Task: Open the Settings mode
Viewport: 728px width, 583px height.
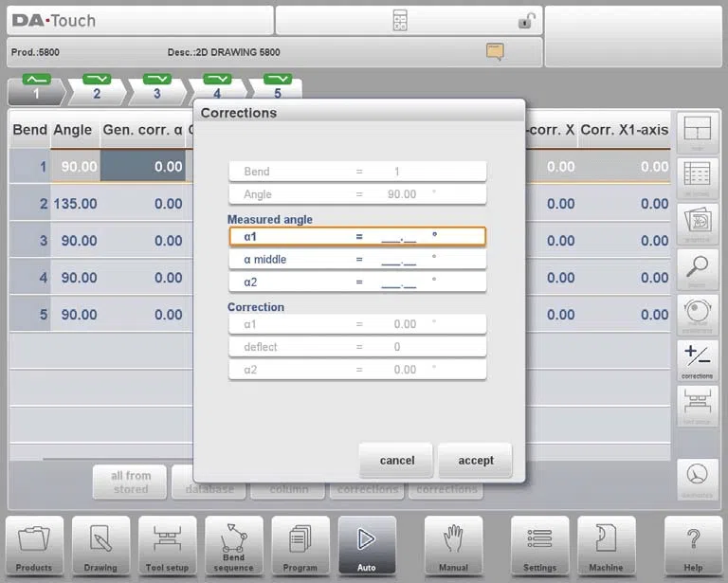Action: click(539, 546)
